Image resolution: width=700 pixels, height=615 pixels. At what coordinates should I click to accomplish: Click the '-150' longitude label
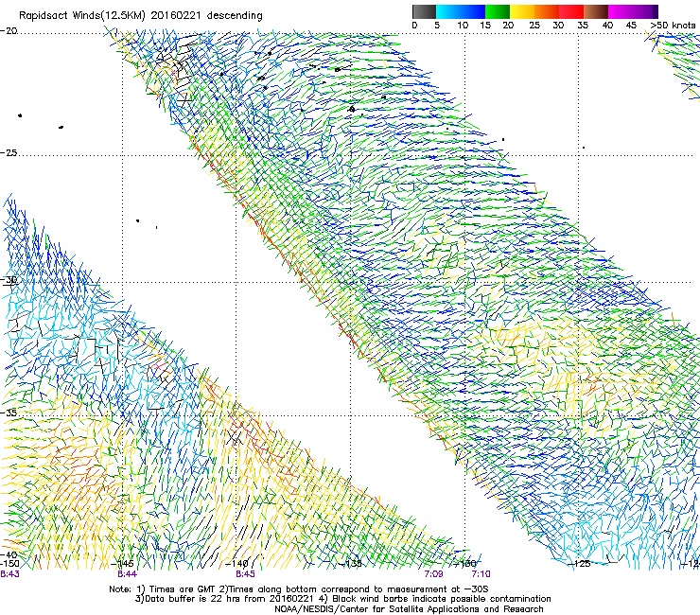coord(9,563)
